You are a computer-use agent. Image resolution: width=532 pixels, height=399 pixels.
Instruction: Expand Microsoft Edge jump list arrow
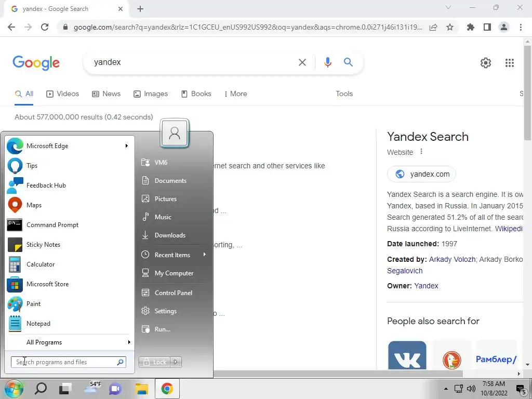127,146
